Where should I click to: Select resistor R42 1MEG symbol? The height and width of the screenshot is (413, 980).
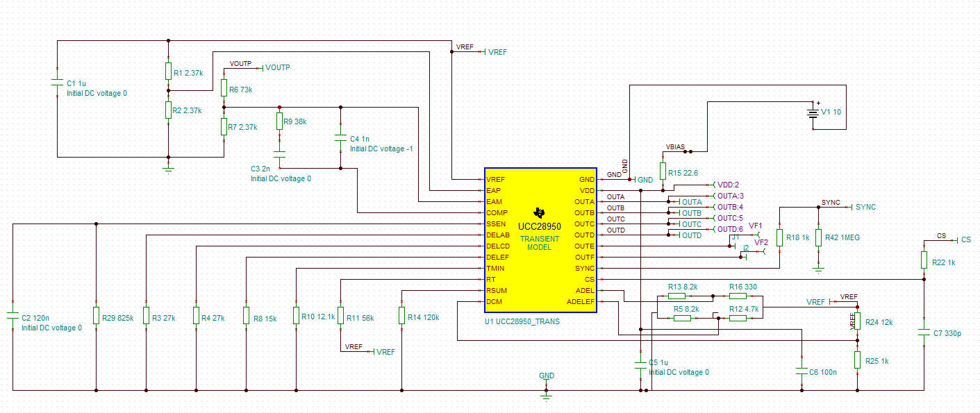click(819, 237)
